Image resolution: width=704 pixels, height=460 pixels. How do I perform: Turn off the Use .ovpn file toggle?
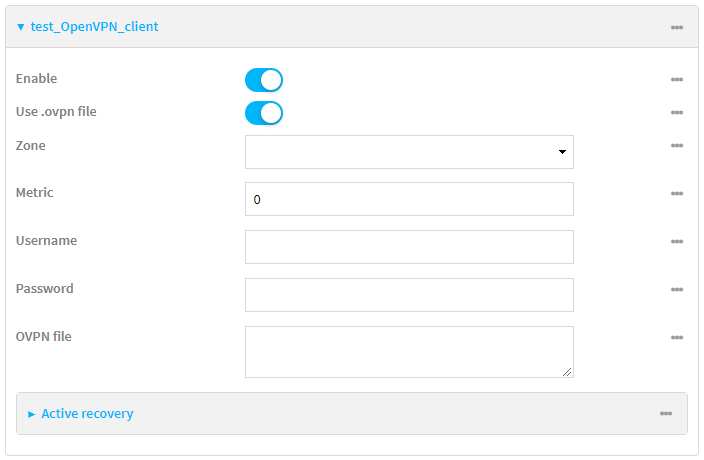point(264,113)
